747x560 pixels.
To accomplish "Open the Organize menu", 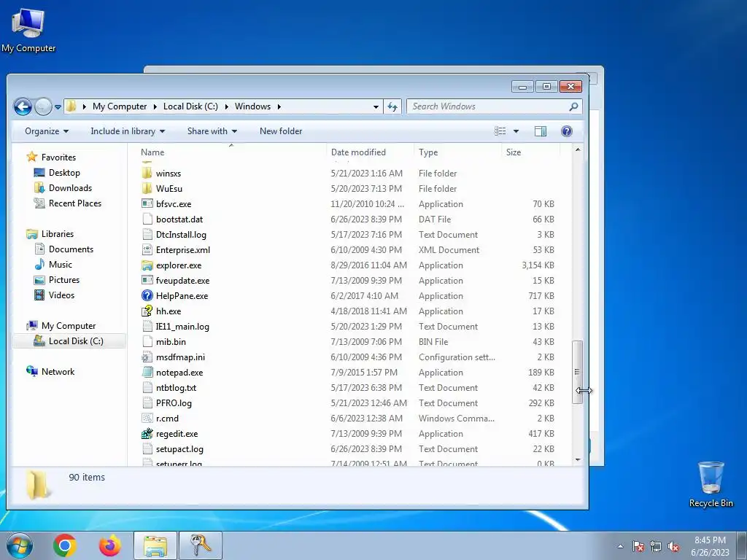I will click(47, 131).
